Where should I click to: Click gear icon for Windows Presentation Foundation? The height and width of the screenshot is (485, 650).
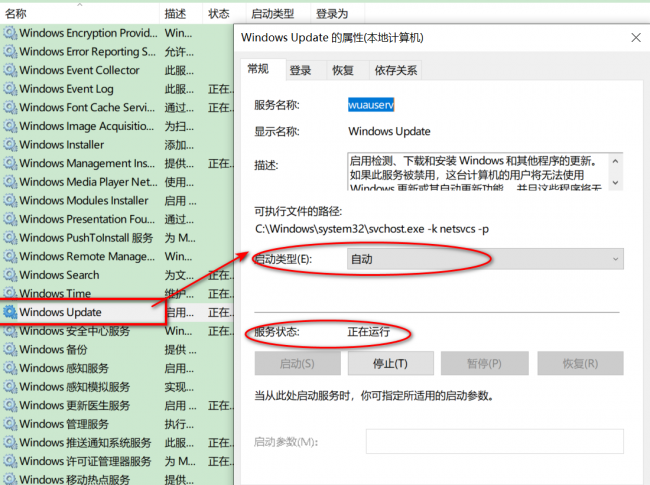(x=10, y=219)
